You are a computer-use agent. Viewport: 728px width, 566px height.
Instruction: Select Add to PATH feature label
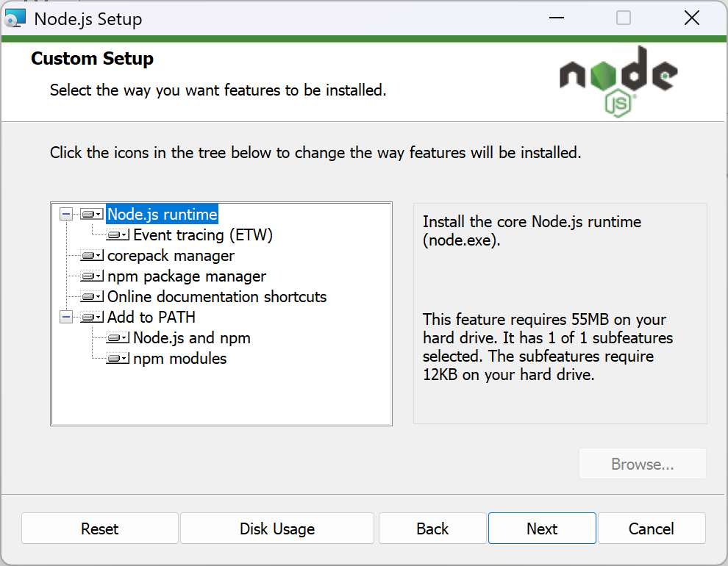tap(151, 318)
